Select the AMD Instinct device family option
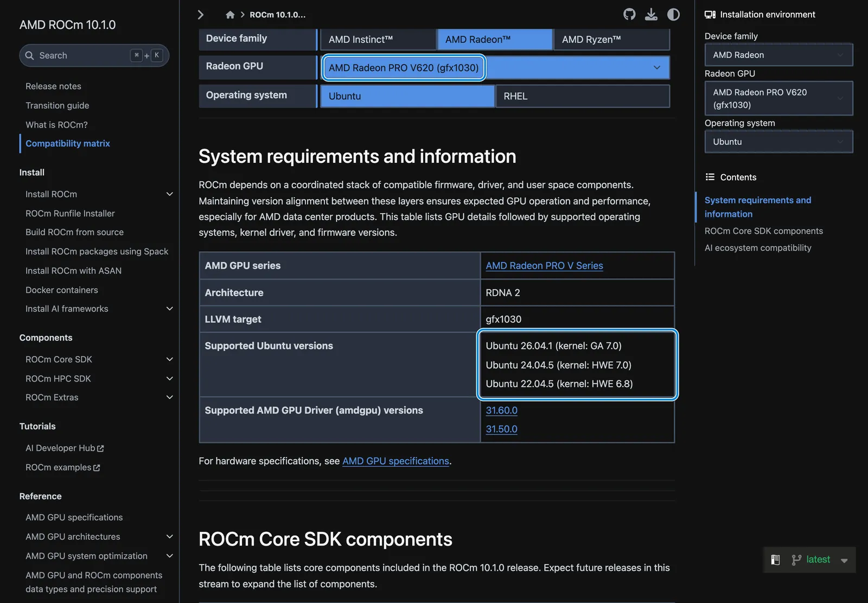This screenshot has height=603, width=868. (379, 40)
